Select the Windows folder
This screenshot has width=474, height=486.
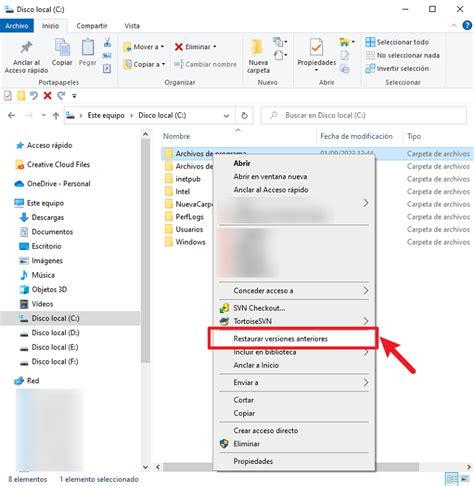[x=190, y=242]
